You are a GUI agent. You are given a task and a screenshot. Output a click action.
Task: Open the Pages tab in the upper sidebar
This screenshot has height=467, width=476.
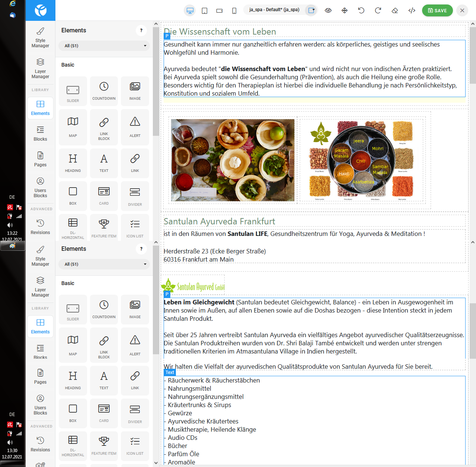tap(40, 159)
